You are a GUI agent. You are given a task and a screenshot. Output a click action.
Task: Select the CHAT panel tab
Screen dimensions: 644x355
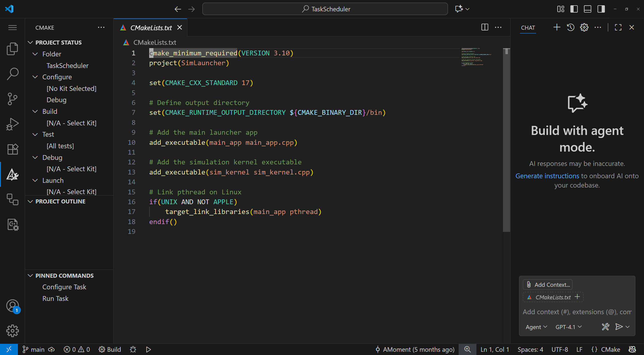coord(528,28)
